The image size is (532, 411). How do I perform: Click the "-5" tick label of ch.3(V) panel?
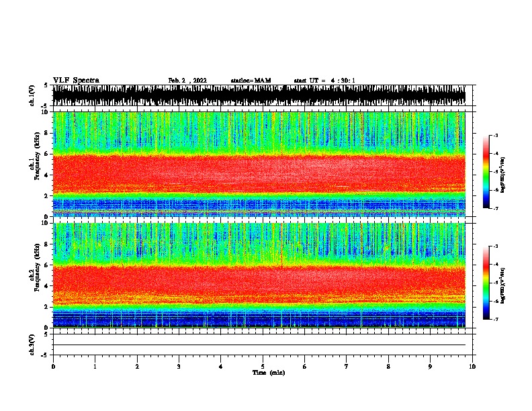click(44, 355)
